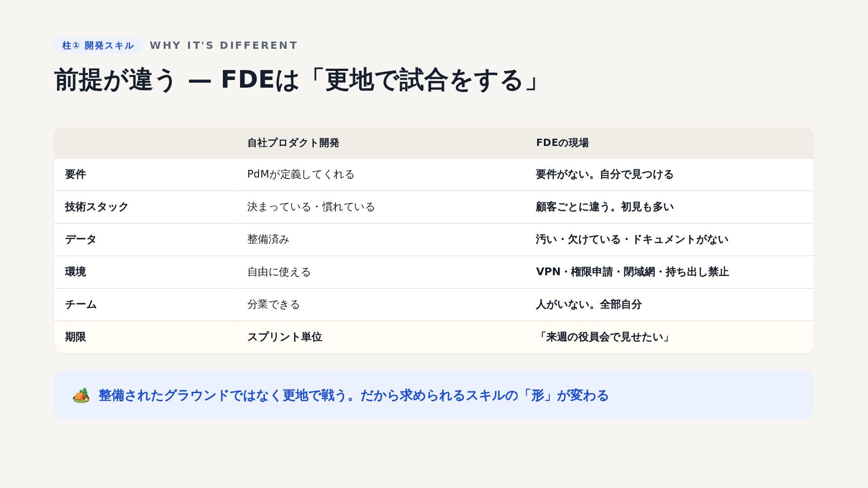Click the 要件 row label
This screenshot has width=868, height=488.
pos(75,174)
